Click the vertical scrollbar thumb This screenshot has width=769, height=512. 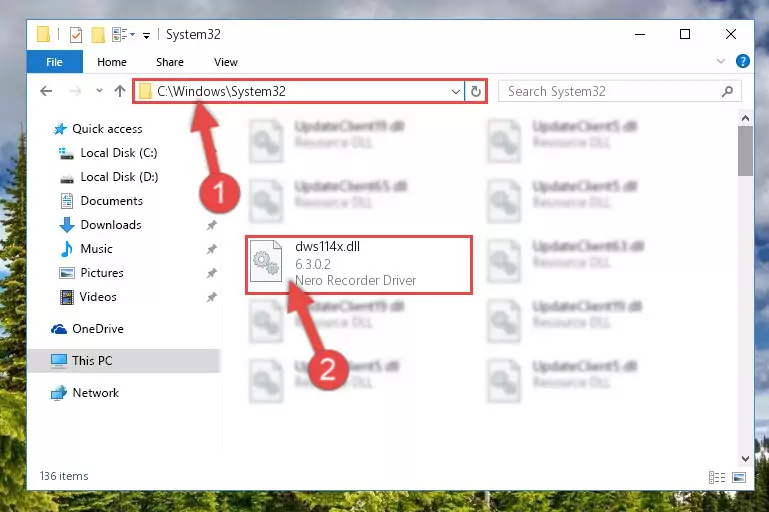coord(745,151)
